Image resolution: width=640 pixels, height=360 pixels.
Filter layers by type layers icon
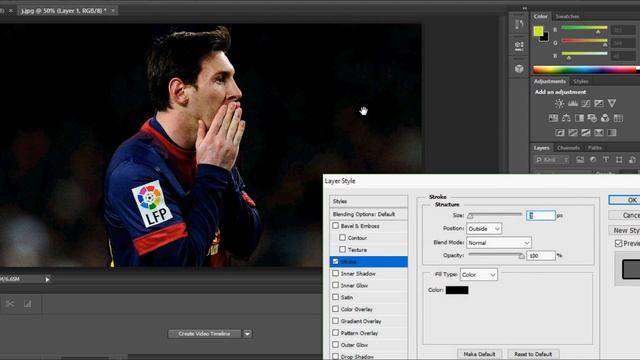click(x=606, y=160)
